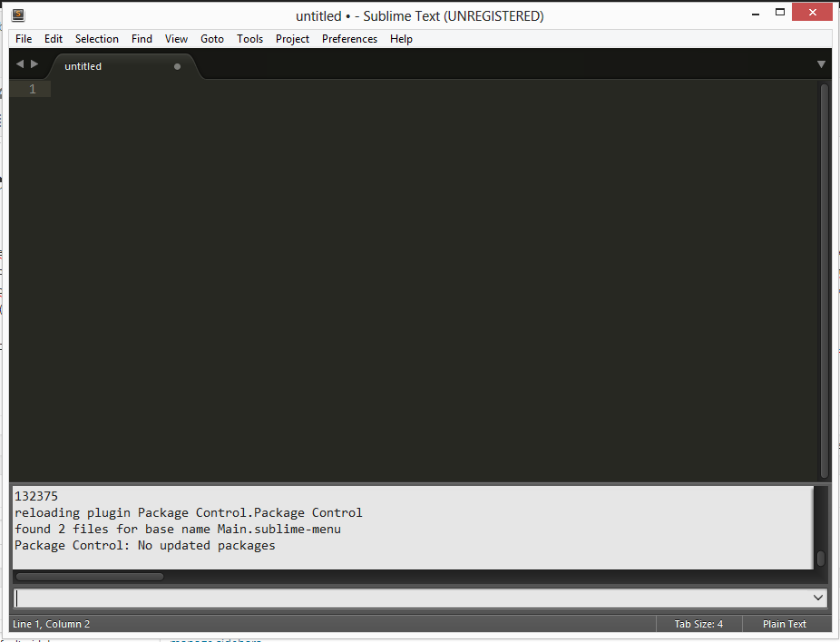Screen dimensions: 840x642
Task: Click line number 1 in the gutter
Action: (x=33, y=89)
